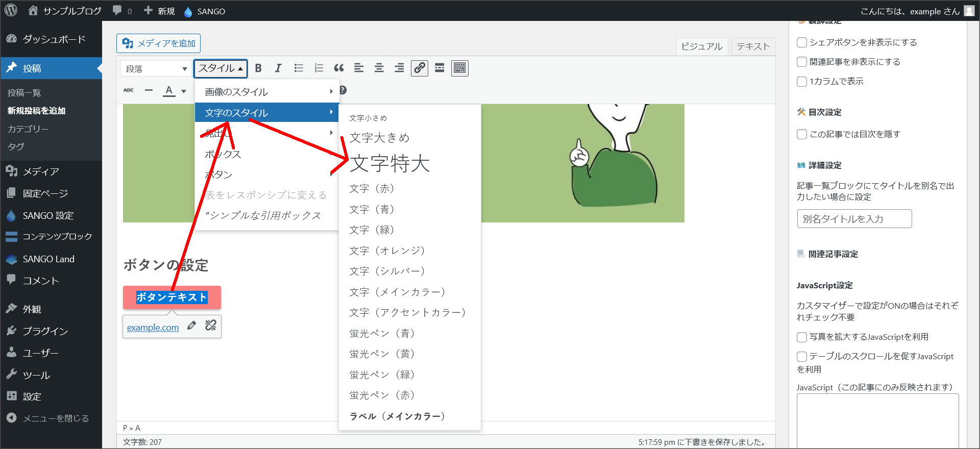980x449 pixels.
Task: Open the 段落 paragraph format dropdown
Action: [156, 69]
